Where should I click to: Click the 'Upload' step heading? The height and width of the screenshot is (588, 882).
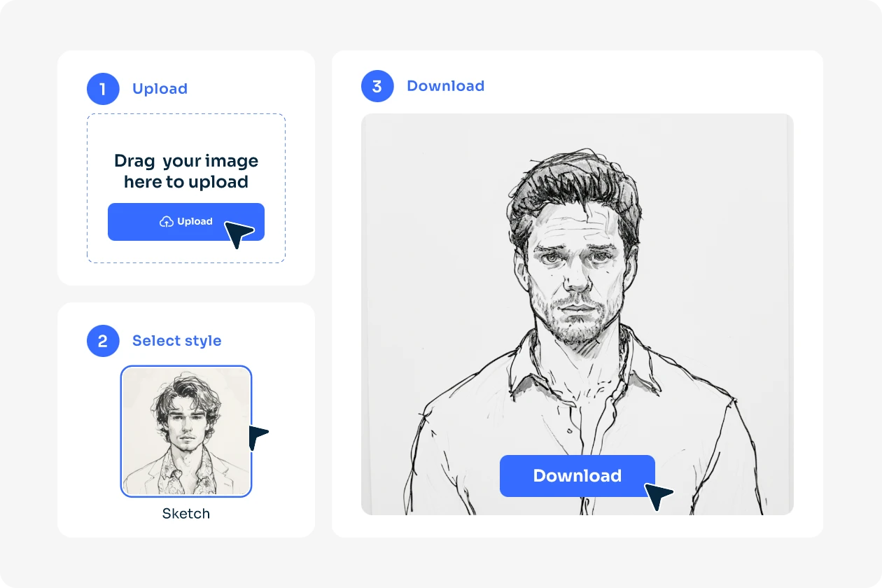tap(160, 89)
